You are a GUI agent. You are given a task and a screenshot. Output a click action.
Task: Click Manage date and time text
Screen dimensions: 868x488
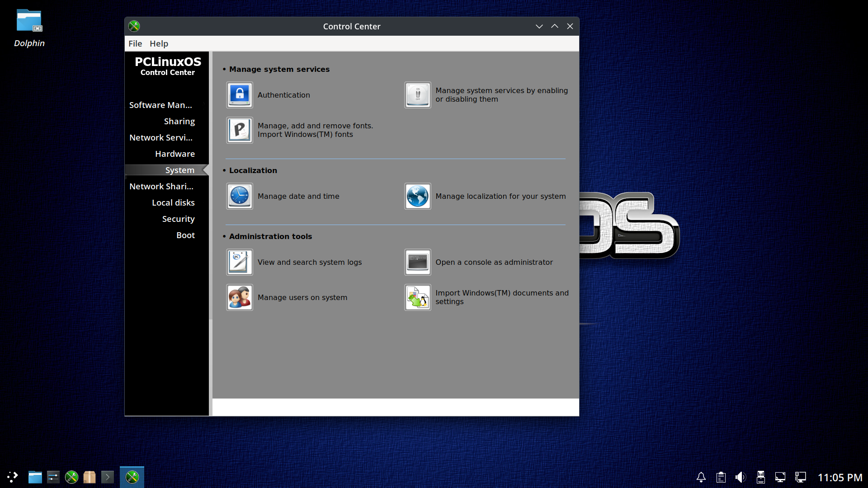(298, 196)
